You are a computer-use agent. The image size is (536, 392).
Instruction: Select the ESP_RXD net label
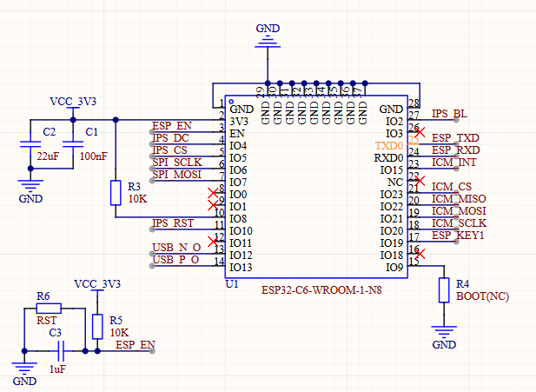tap(456, 150)
